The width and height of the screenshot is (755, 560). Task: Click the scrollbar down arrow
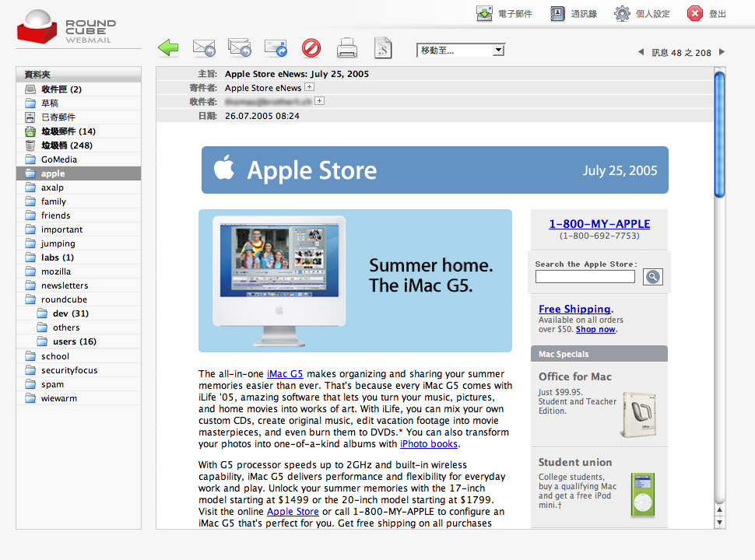pyautogui.click(x=719, y=523)
